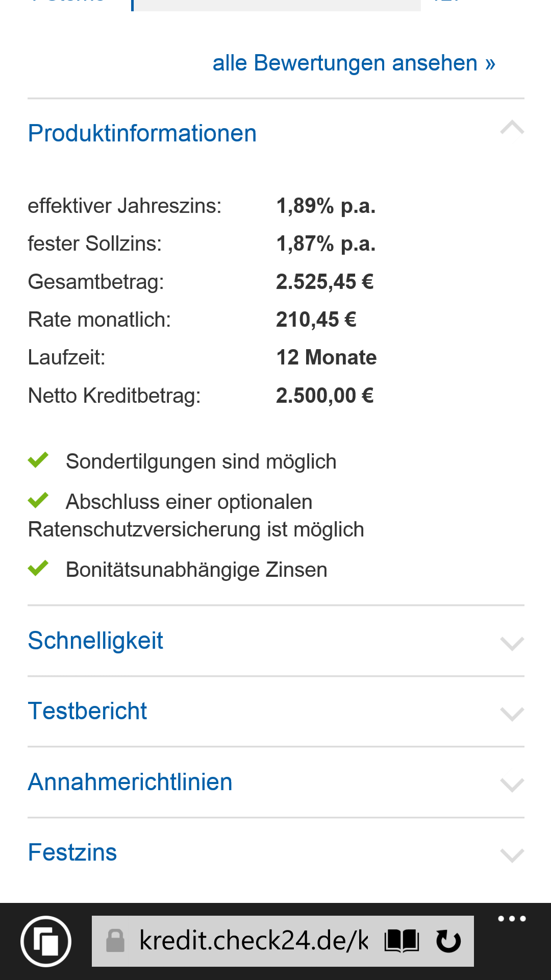The height and width of the screenshot is (980, 551).
Task: Open 'alle Bewertungen ansehen' link
Action: coord(354,63)
